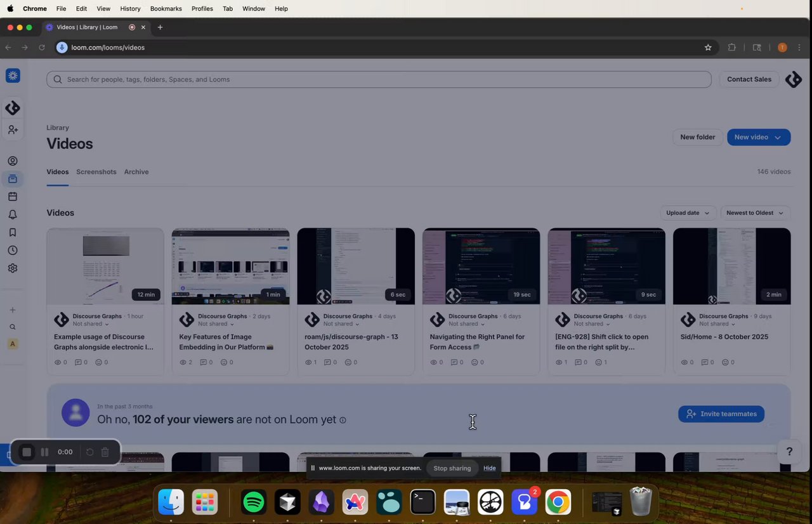812x524 pixels.
Task: Open the 19 sec Navigating Right Panel thumbnail
Action: (481, 266)
